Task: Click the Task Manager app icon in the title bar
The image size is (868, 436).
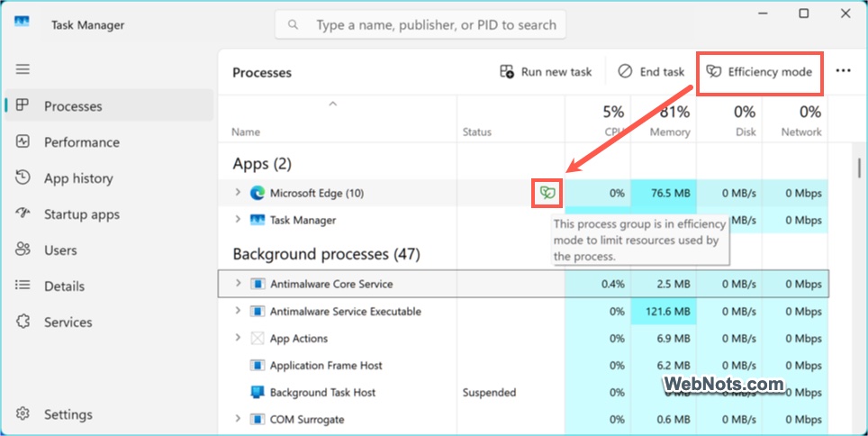Action: click(x=23, y=23)
